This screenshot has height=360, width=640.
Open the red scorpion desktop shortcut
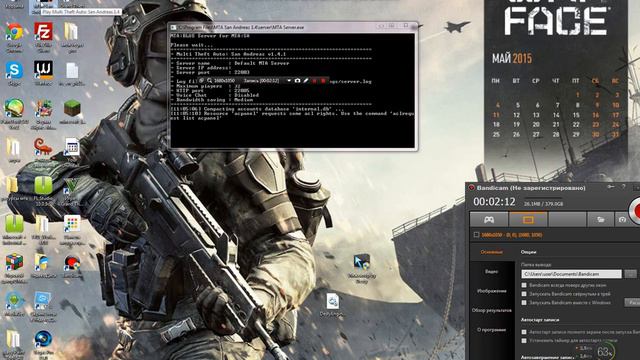click(x=43, y=147)
